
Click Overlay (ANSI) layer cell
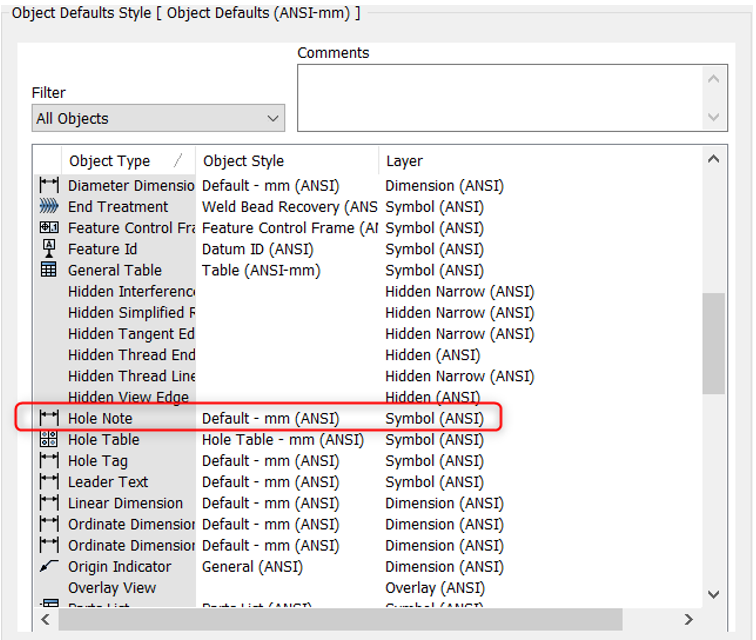click(435, 588)
